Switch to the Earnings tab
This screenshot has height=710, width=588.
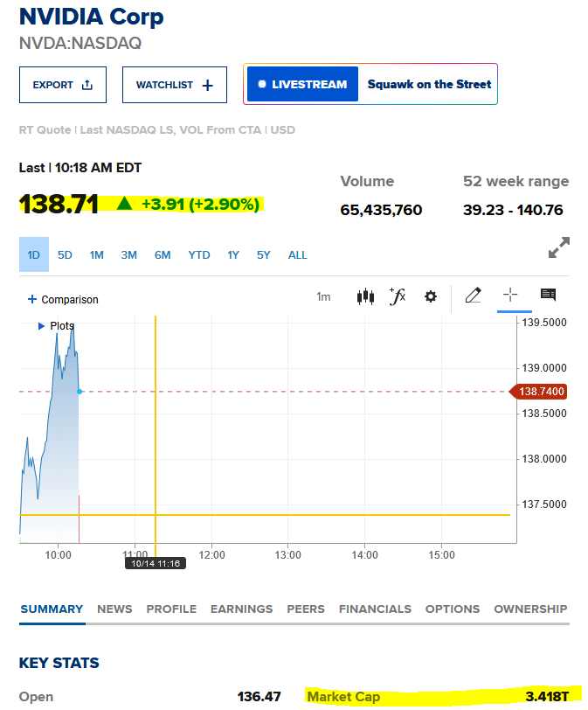(241, 609)
